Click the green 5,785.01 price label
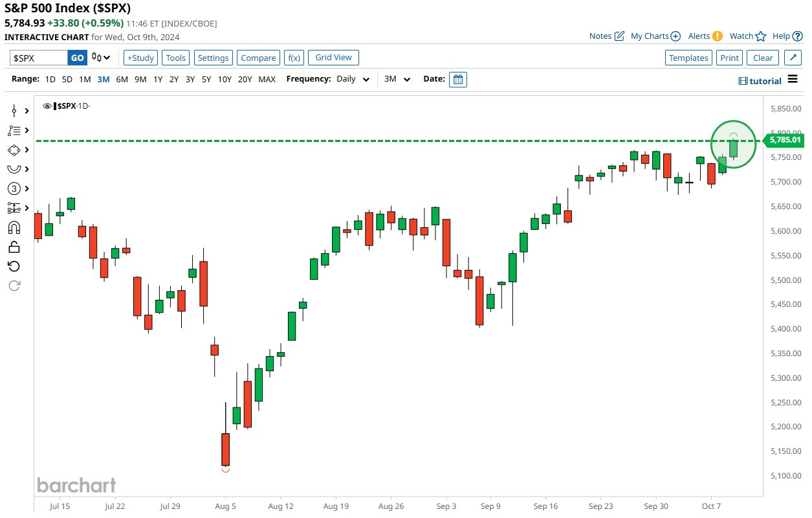812x518 pixels. (x=784, y=140)
